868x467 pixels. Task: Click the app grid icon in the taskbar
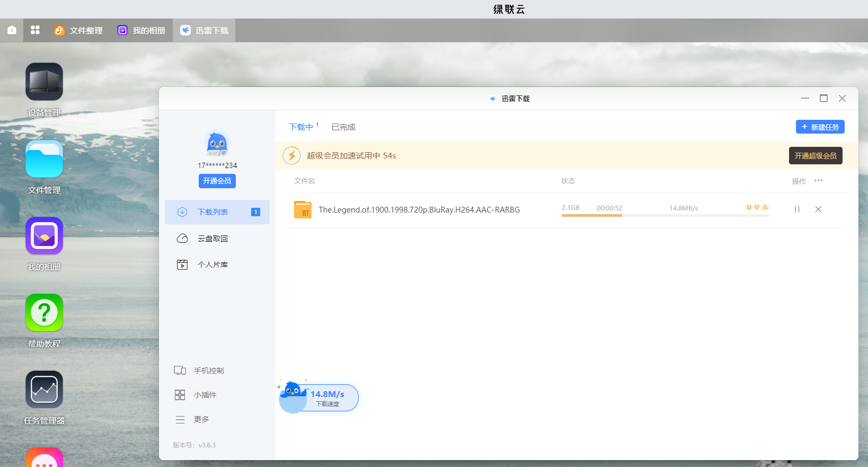(35, 30)
